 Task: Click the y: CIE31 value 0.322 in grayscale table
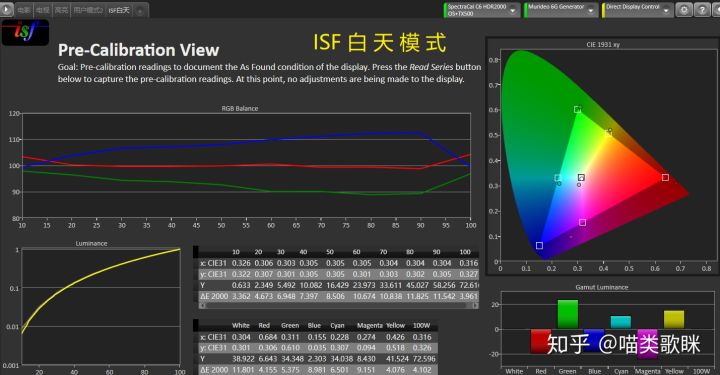click(x=241, y=274)
